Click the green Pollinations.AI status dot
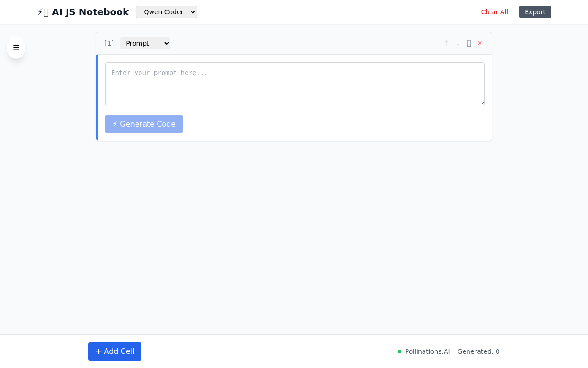Image resolution: width=588 pixels, height=368 pixels. click(x=399, y=351)
